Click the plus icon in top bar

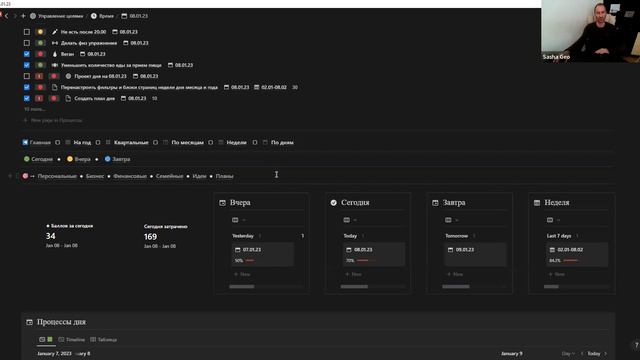click(23, 16)
